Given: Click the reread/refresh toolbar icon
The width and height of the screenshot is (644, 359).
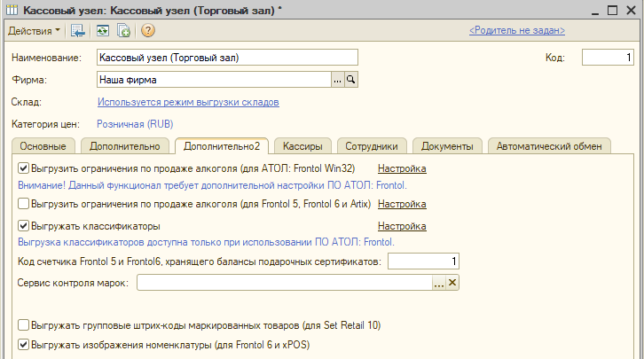Looking at the screenshot, I should [x=103, y=31].
